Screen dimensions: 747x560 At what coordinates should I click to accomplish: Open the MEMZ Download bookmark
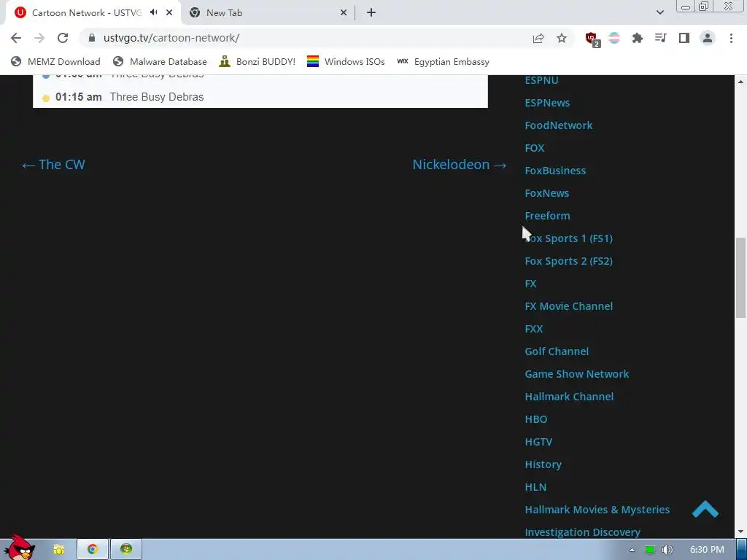pyautogui.click(x=55, y=61)
